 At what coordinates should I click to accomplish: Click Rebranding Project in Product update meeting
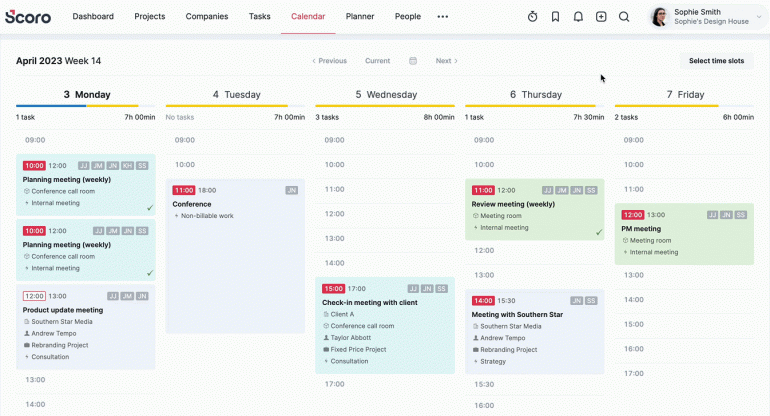(60, 345)
